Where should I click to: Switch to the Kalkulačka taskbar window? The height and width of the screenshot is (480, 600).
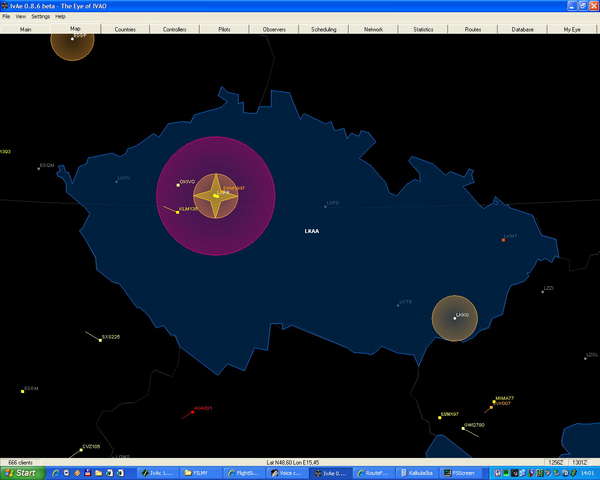[417, 473]
